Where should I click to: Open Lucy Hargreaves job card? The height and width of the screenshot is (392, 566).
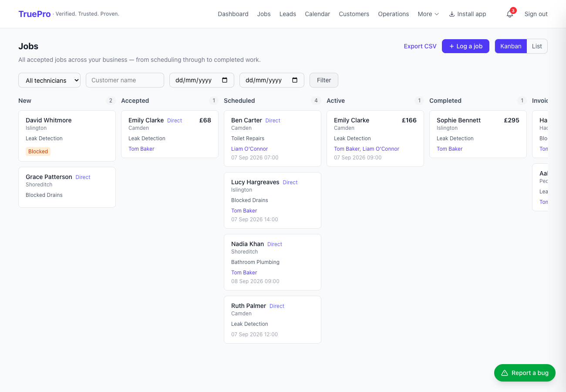(273, 200)
